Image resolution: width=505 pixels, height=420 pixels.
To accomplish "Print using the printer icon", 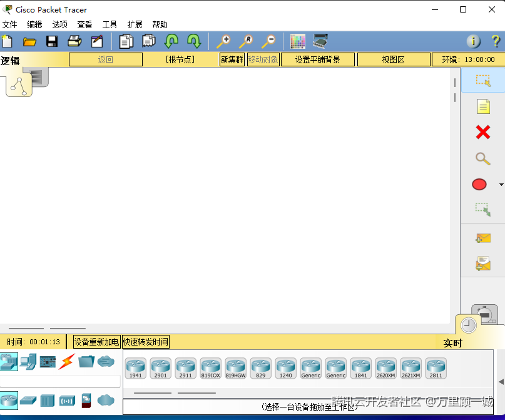I will coord(74,41).
